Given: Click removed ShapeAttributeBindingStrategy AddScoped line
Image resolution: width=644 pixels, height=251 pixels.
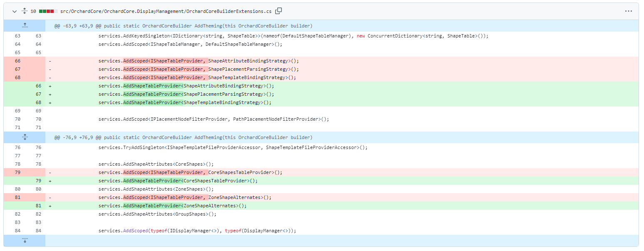Looking at the screenshot, I should [x=199, y=61].
